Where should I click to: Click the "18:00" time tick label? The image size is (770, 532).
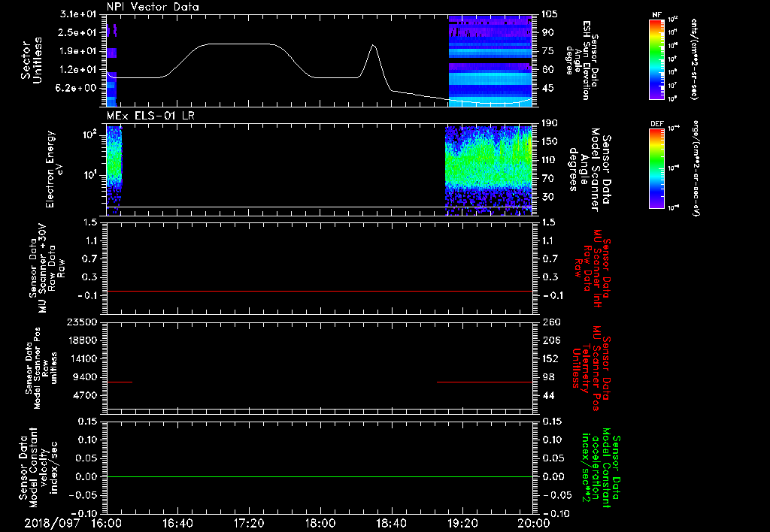click(x=320, y=524)
